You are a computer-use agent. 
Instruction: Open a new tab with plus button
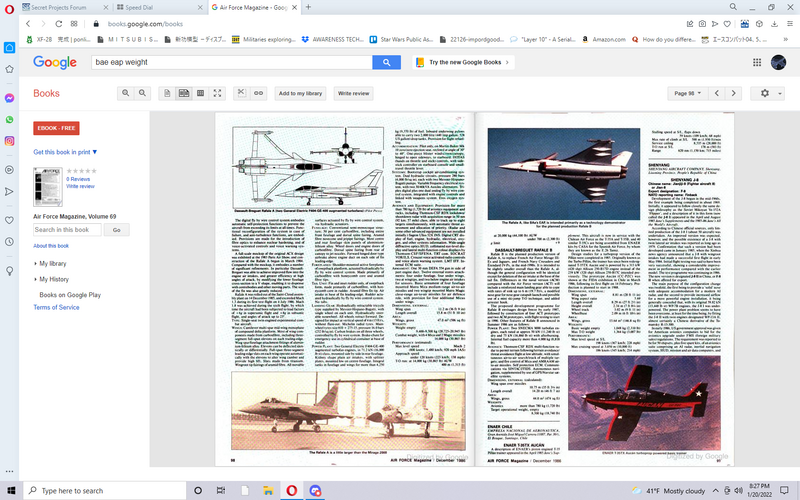pyautogui.click(x=308, y=7)
